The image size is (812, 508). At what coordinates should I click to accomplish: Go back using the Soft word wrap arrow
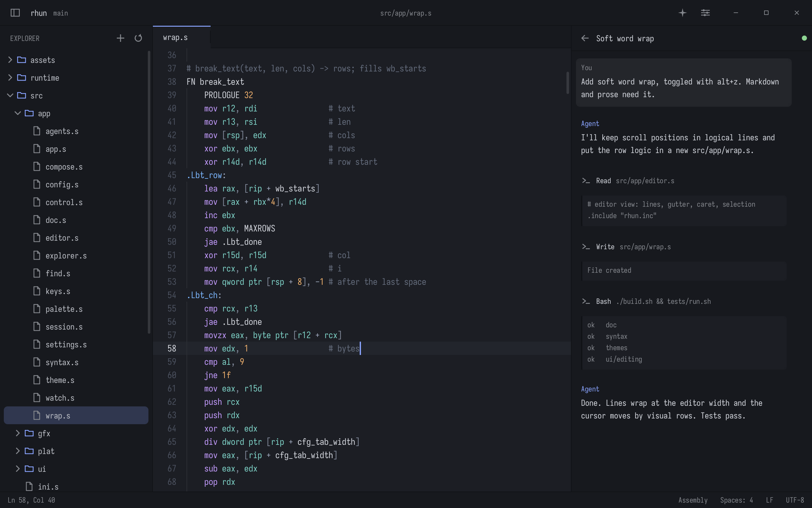point(585,38)
